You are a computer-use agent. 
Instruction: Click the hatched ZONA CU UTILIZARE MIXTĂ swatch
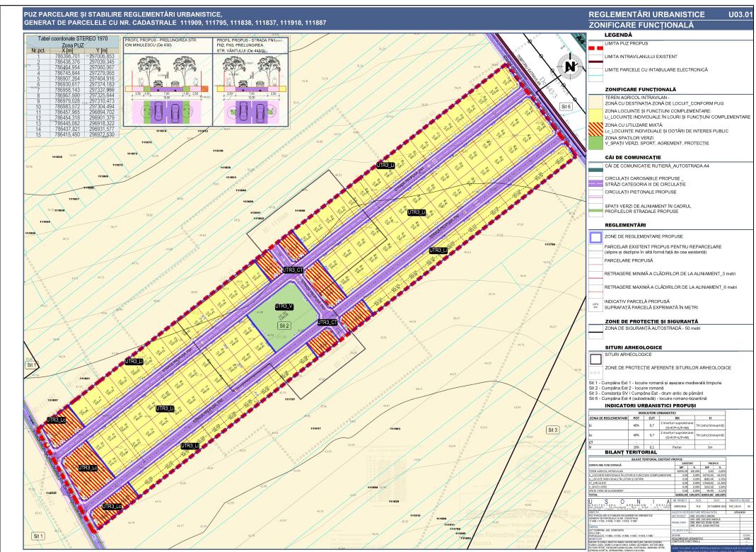coord(595,128)
